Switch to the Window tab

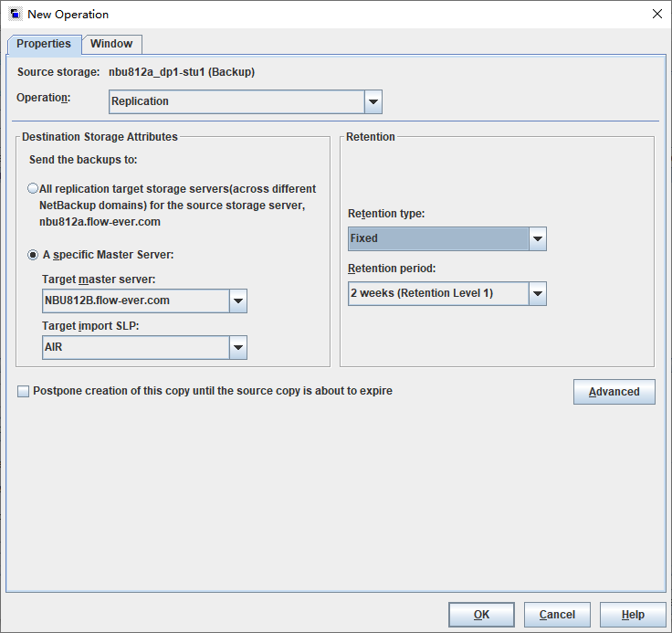(x=111, y=44)
